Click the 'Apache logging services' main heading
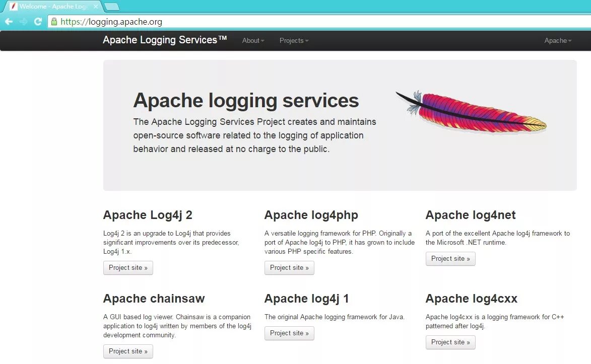This screenshot has height=364, width=591. pyautogui.click(x=246, y=101)
